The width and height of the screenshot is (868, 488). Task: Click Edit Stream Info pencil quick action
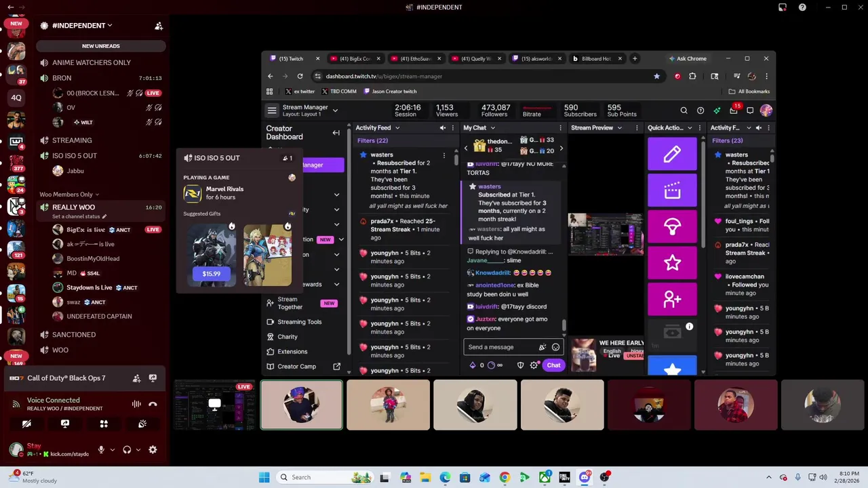[672, 154]
